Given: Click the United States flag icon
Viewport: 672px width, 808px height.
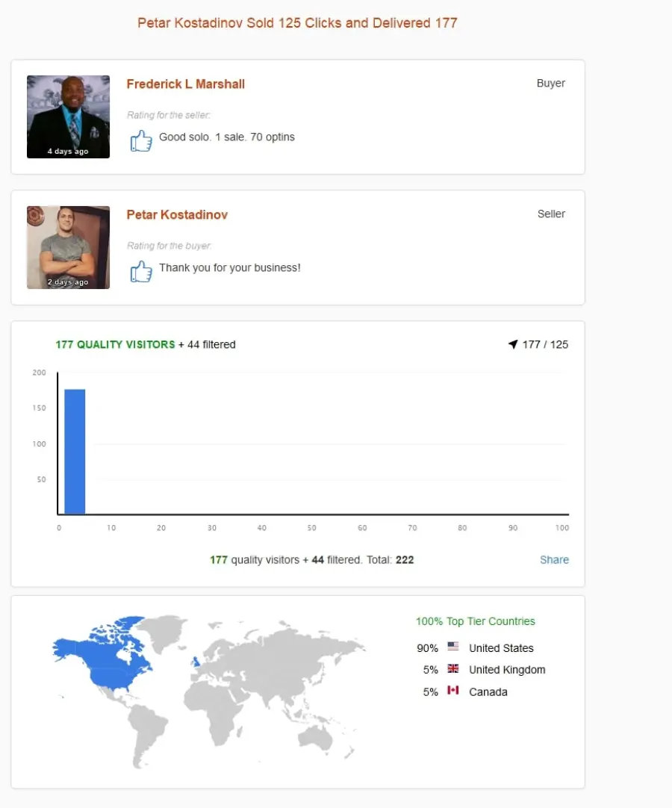Looking at the screenshot, I should [x=453, y=646].
